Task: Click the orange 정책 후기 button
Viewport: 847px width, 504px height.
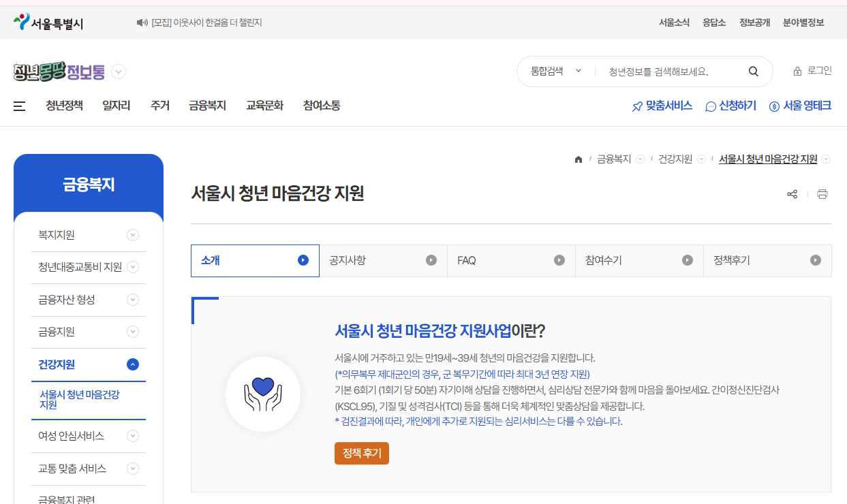Action: (362, 454)
